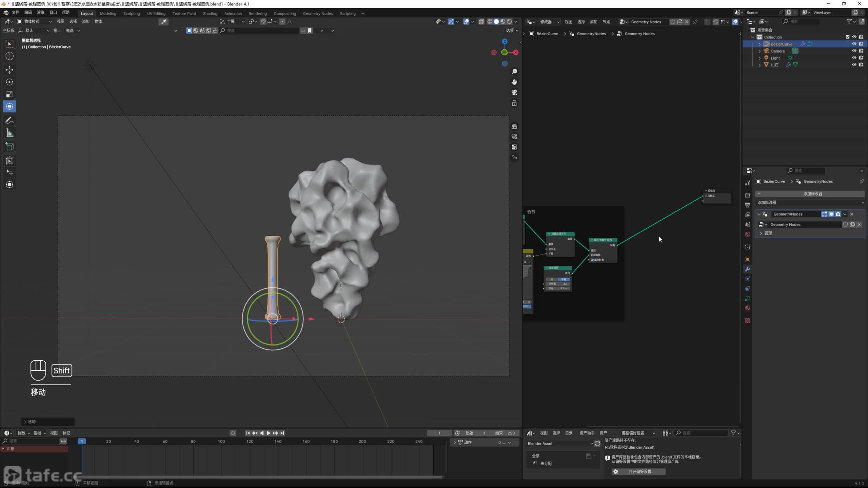Select the Rotate tool in the left toolbar
This screenshot has height=488, width=868.
[x=9, y=82]
